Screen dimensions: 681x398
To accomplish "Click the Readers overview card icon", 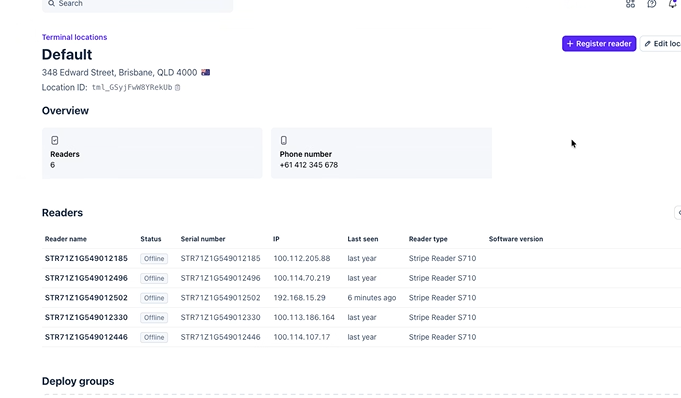I will click(54, 140).
